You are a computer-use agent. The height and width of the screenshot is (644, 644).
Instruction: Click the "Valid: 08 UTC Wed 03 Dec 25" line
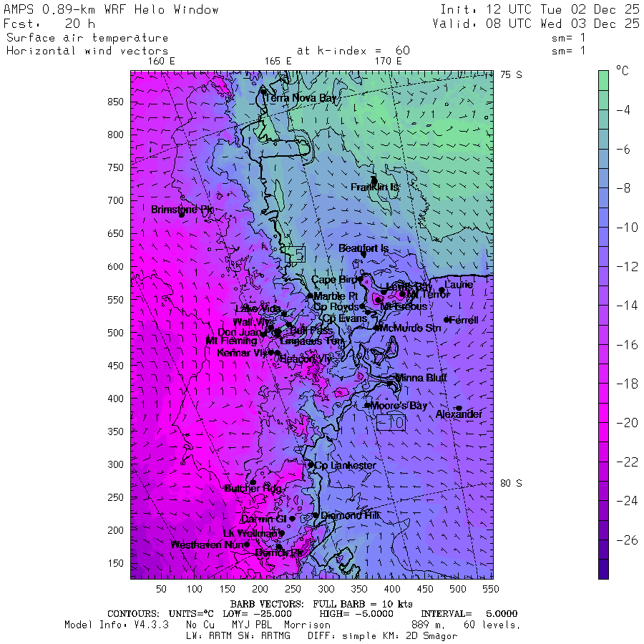[x=535, y=24]
